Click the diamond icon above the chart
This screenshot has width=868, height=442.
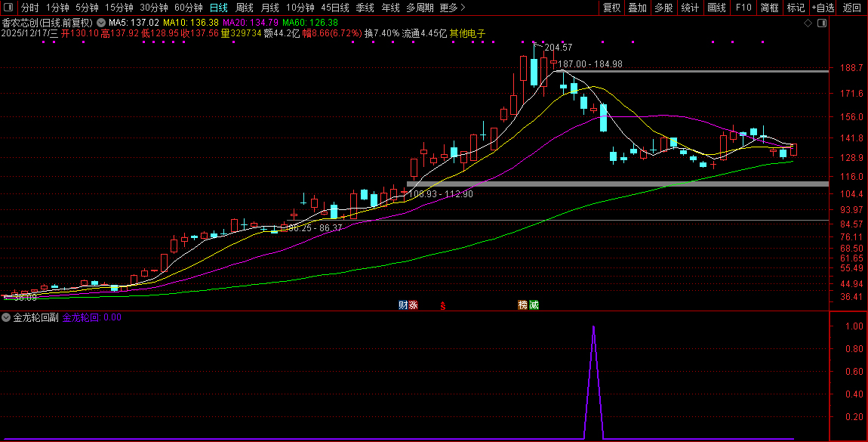pyautogui.click(x=808, y=23)
